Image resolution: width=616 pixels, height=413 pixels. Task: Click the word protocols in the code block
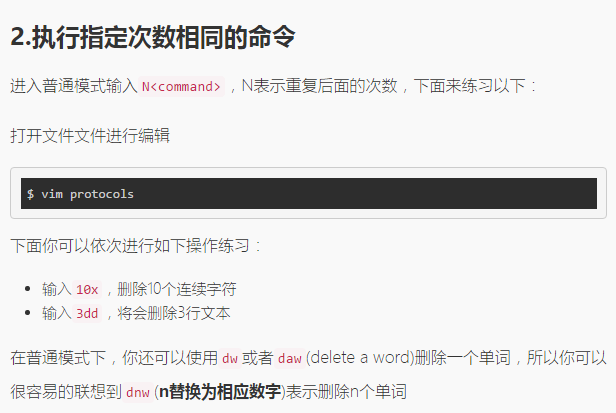click(x=102, y=194)
